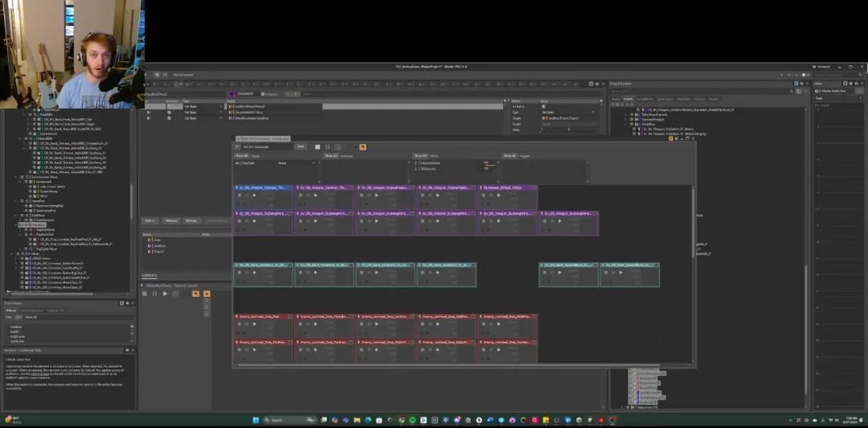Click Play in the Transport Control
Image resolution: width=868 pixels, height=428 pixels.
pyautogui.click(x=165, y=294)
